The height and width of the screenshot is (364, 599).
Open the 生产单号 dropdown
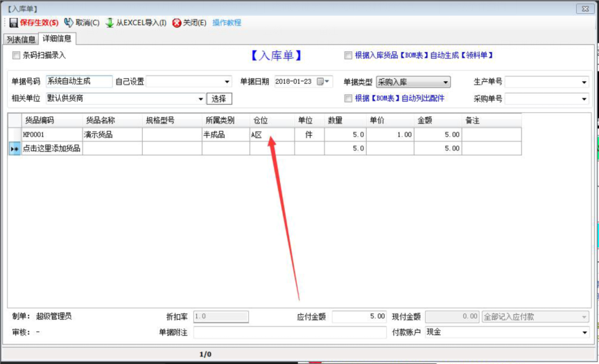pyautogui.click(x=584, y=82)
